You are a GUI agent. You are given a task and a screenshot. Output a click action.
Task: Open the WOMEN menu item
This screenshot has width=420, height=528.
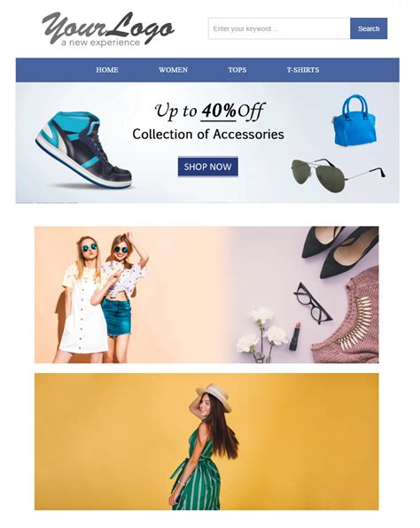[173, 70]
